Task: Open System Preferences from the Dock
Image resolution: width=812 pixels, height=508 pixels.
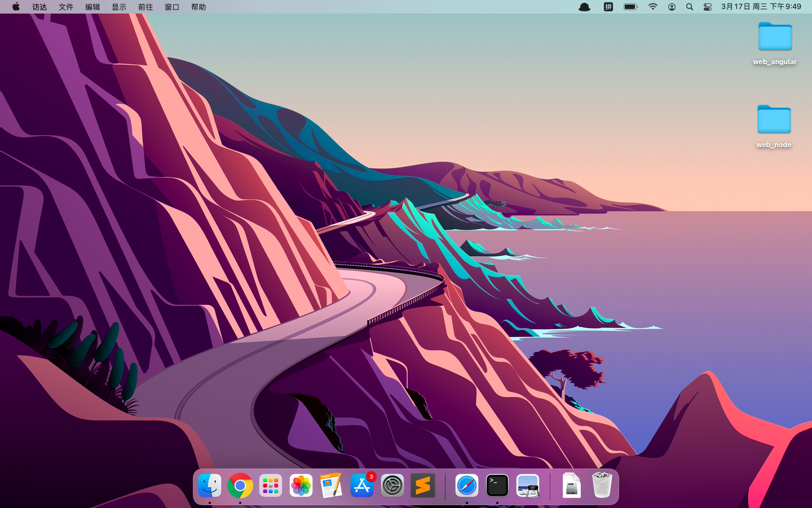Action: pos(392,485)
